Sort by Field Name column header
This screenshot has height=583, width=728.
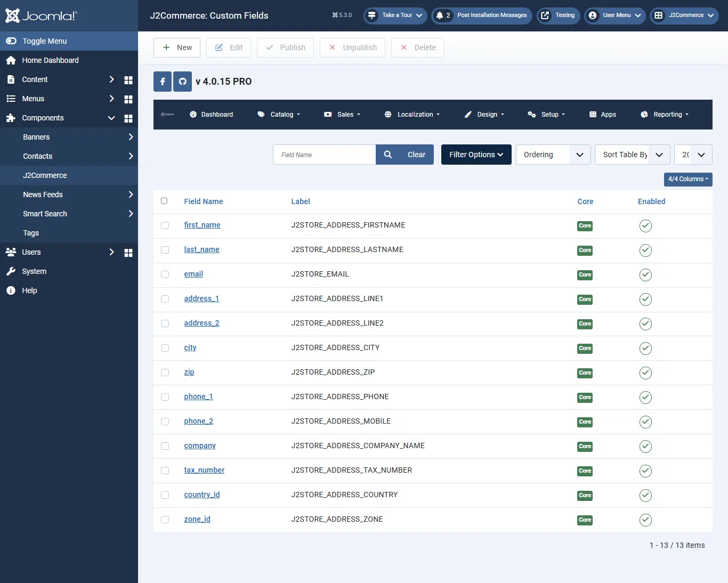[x=204, y=201]
